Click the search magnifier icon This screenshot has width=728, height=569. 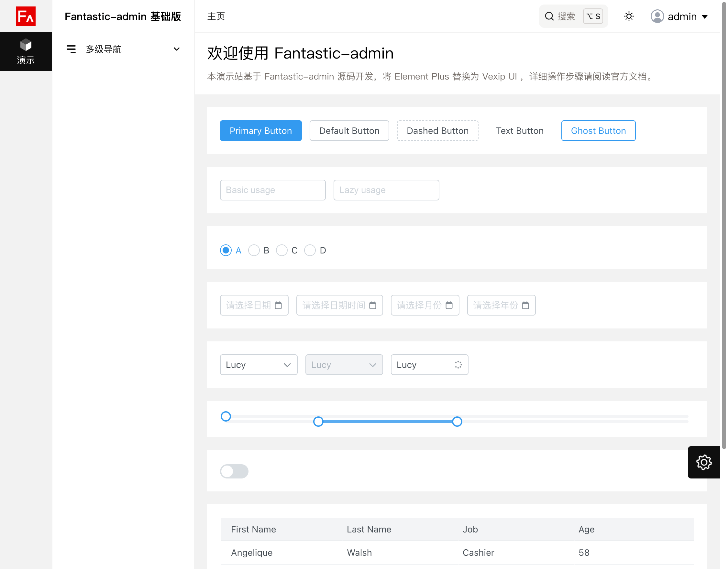[549, 16]
